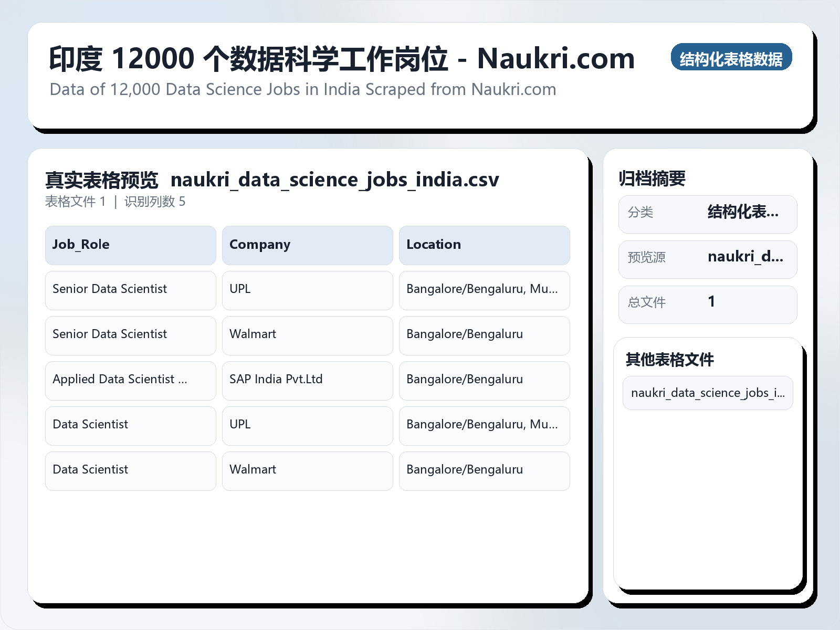Screen dimensions: 840x630
Task: Open the file under 其他表格文件
Action: (708, 393)
